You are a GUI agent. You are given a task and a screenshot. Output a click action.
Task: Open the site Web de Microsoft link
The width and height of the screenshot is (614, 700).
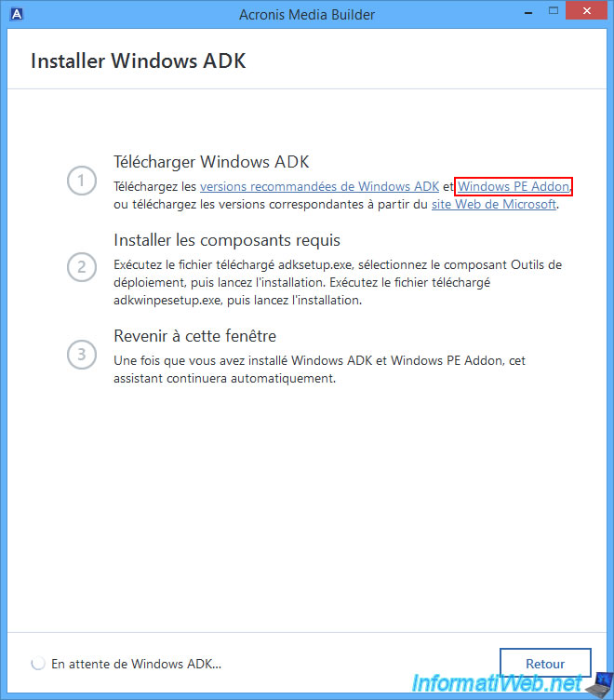(x=494, y=204)
